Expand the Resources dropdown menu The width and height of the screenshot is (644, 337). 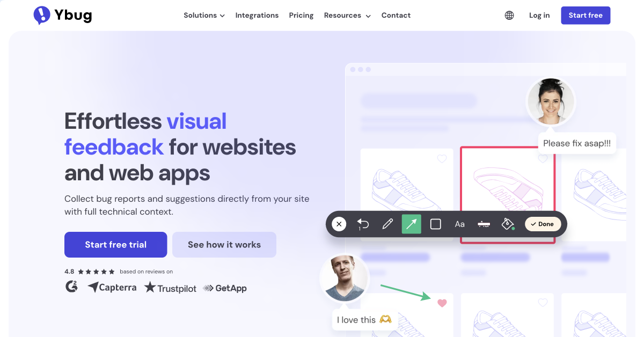[347, 16]
